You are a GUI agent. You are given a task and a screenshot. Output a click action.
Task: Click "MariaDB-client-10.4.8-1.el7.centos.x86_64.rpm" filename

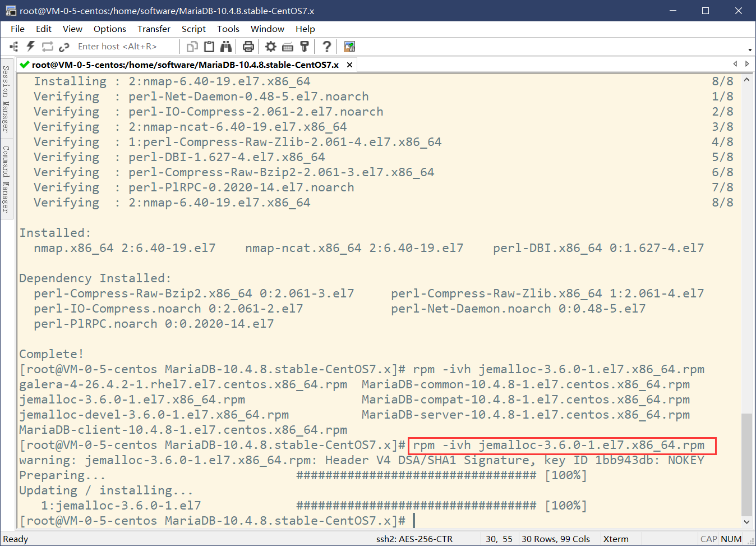(x=183, y=430)
